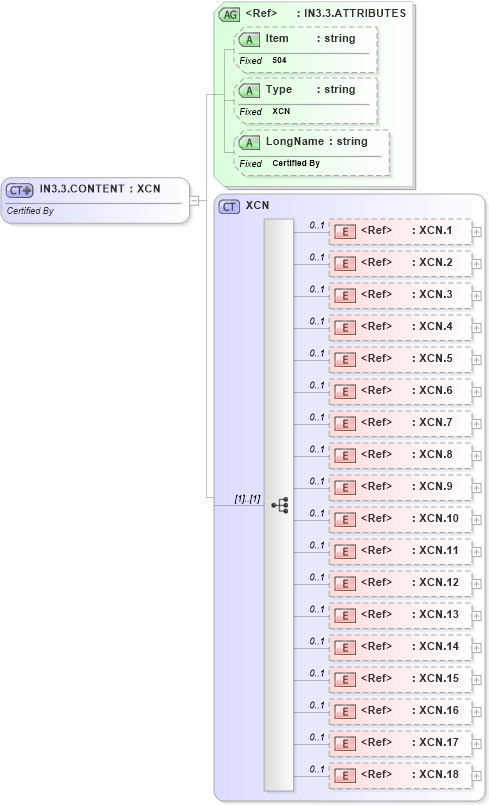The width and height of the screenshot is (489, 805).
Task: Click the XCN complex type title
Action: (257, 205)
